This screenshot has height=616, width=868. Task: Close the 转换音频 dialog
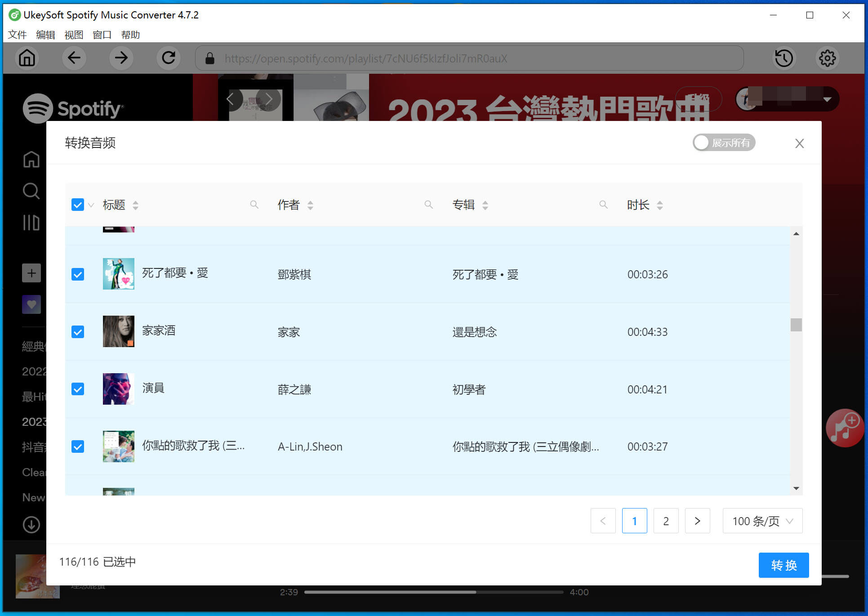pos(799,143)
